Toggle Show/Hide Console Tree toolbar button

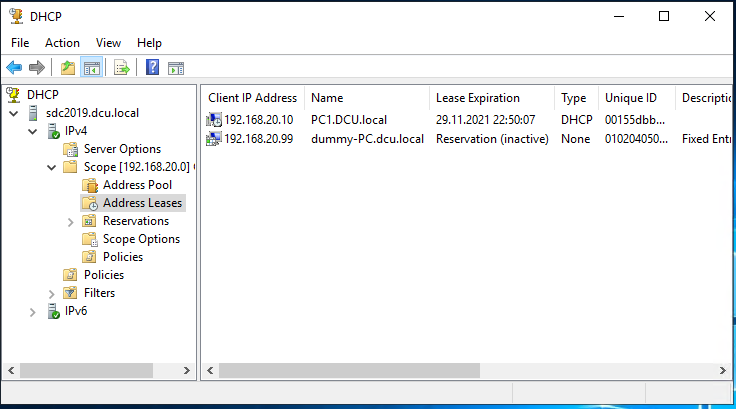[x=90, y=68]
